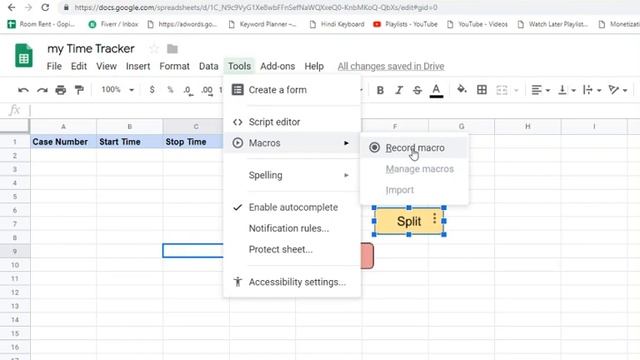Image resolution: width=640 pixels, height=360 pixels.
Task: Open the Keyword Planner bookmark
Action: tap(262, 24)
